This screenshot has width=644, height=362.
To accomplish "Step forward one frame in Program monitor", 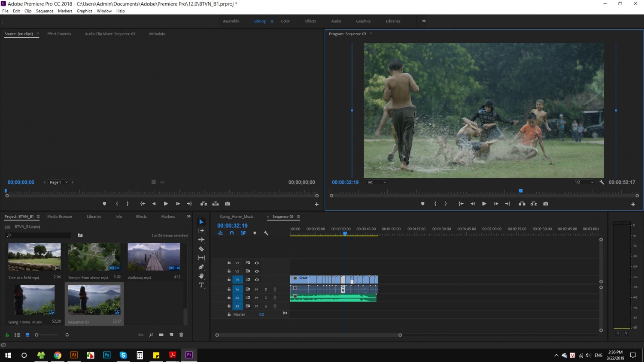I will coord(496,204).
